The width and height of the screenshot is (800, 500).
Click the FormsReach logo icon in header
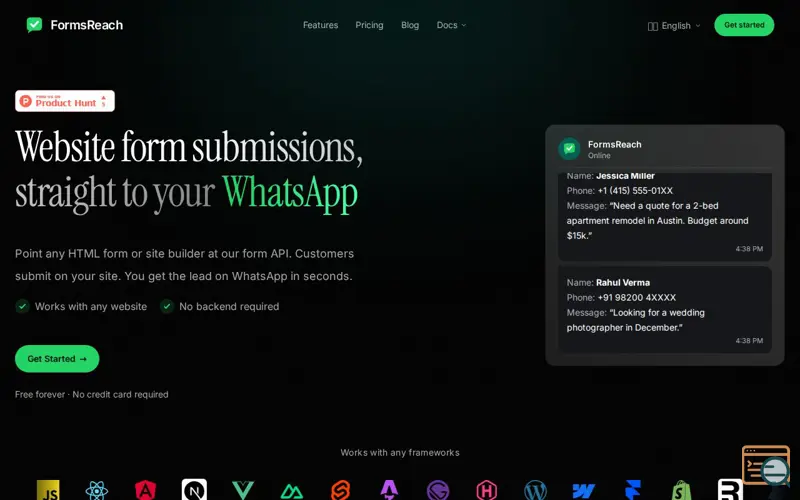pos(34,24)
